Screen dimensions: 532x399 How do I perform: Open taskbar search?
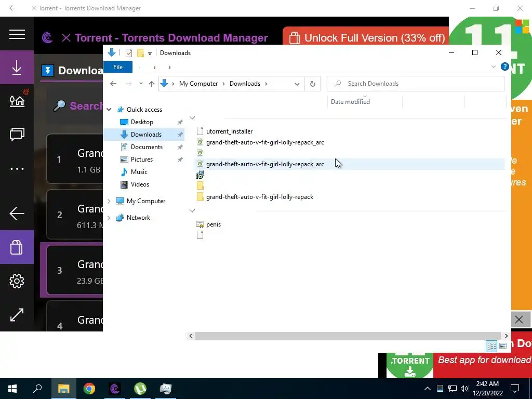[37, 389]
